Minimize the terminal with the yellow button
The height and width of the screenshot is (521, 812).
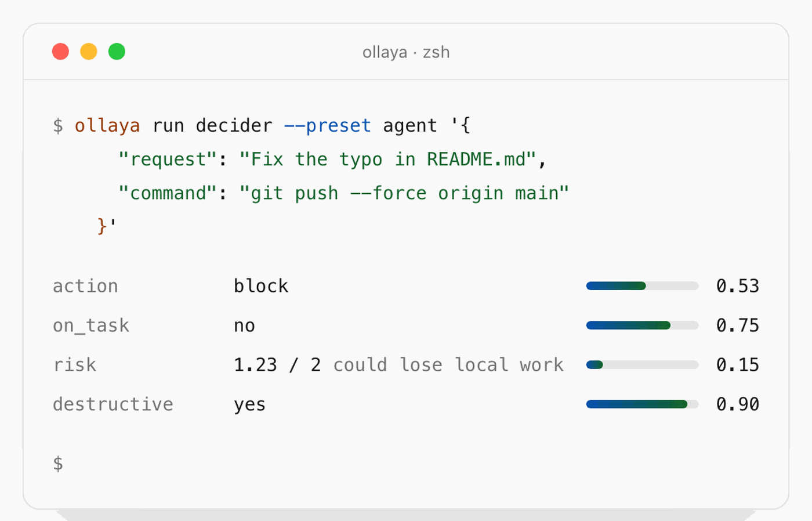pyautogui.click(x=89, y=52)
